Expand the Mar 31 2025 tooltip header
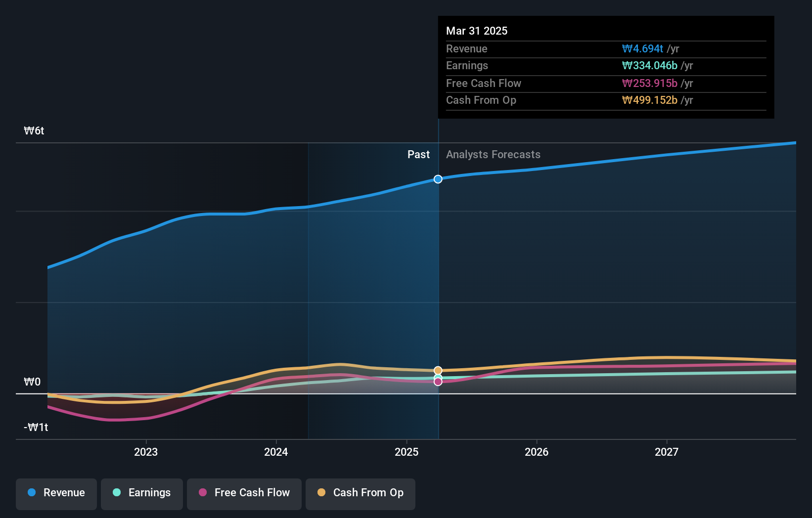This screenshot has height=518, width=812. (x=477, y=31)
